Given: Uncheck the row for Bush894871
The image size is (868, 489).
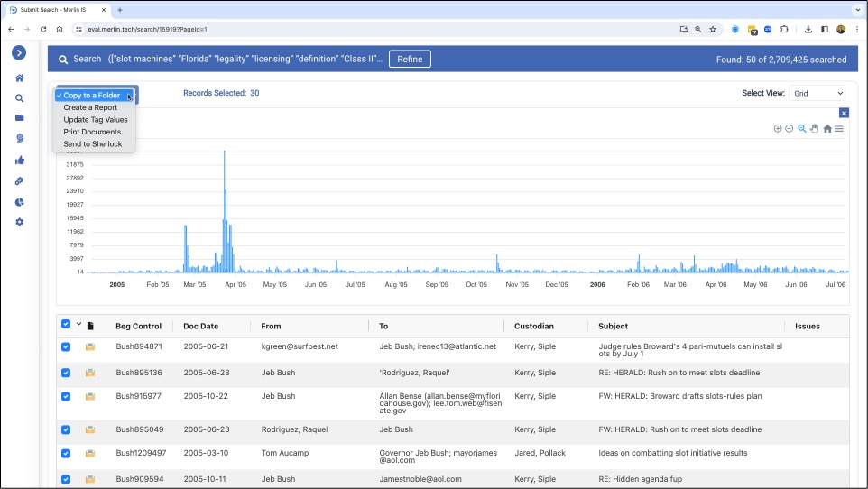Looking at the screenshot, I should point(66,346).
